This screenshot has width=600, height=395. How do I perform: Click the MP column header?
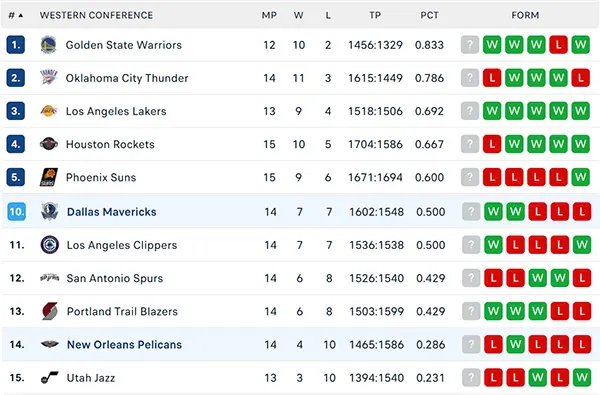tap(269, 15)
